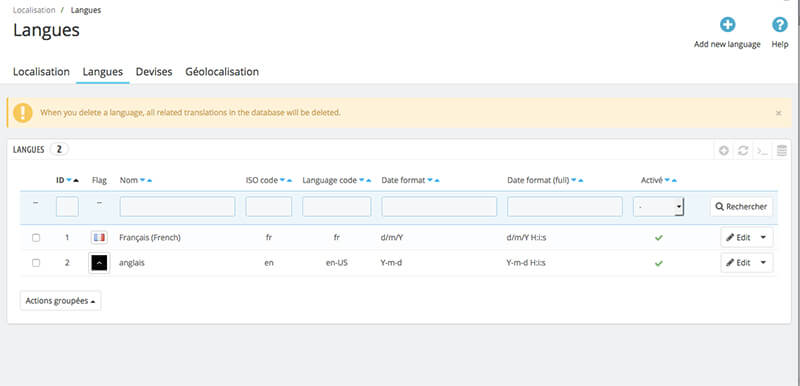
Task: Expand the Edit dropdown arrow for anglais
Action: pyautogui.click(x=763, y=263)
